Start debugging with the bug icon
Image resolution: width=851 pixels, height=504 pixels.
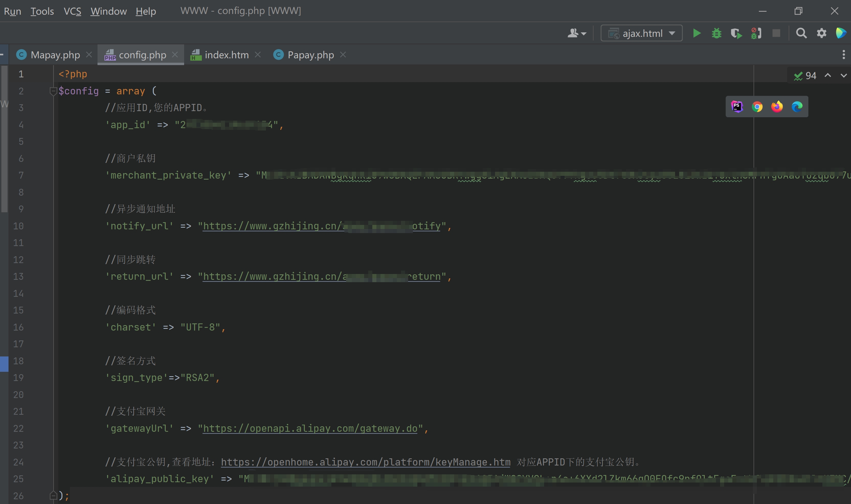[716, 33]
